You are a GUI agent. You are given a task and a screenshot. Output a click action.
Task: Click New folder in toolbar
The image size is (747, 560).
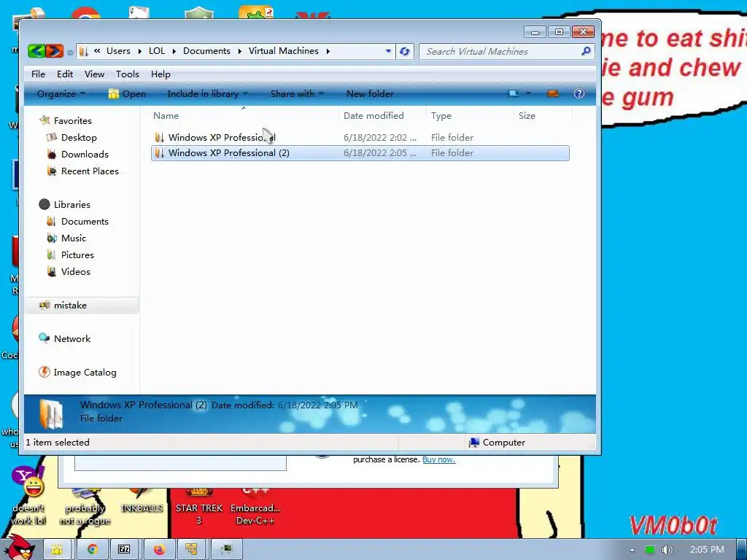pyautogui.click(x=370, y=94)
